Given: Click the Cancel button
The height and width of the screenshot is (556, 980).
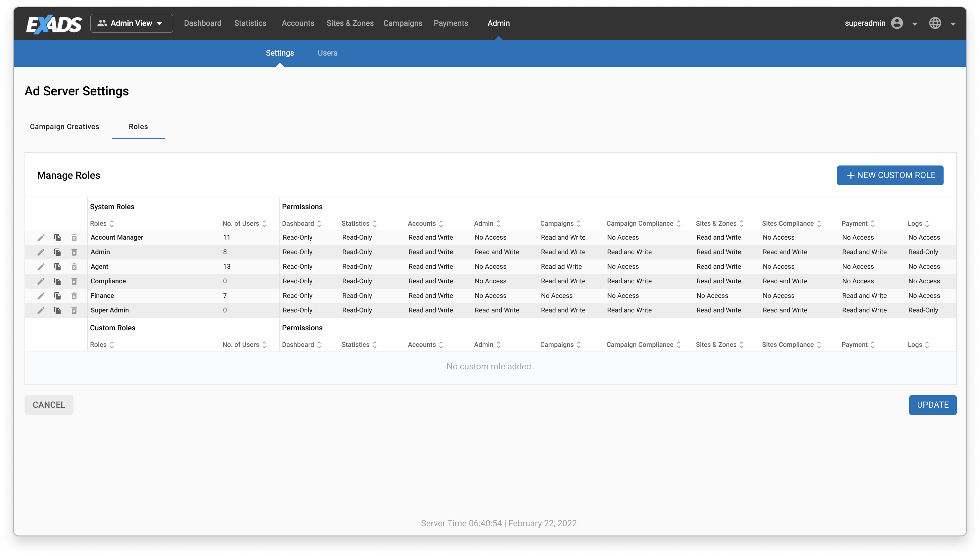Looking at the screenshot, I should pos(49,405).
